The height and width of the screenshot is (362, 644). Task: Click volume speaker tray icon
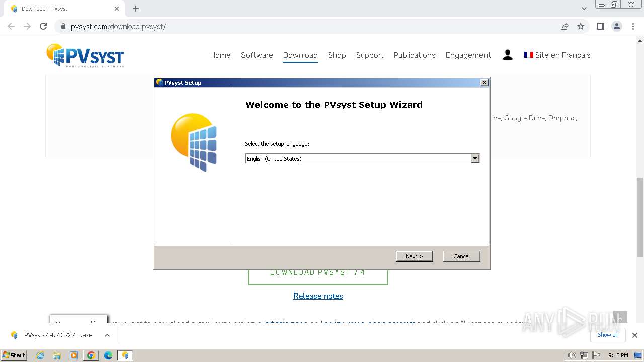click(x=572, y=355)
